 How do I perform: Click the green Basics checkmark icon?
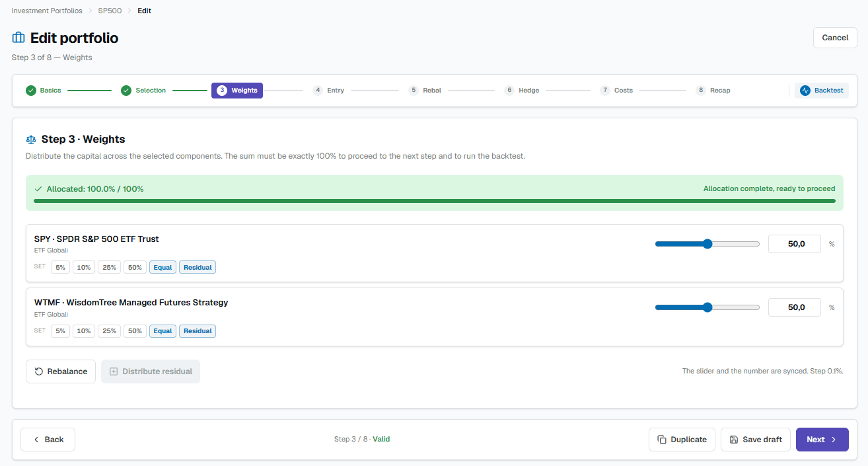pos(30,91)
